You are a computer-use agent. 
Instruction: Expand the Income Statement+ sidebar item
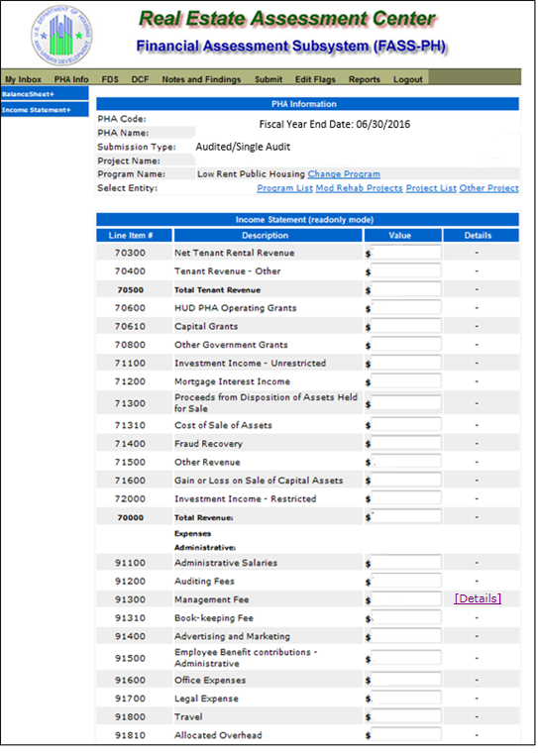tap(45, 110)
